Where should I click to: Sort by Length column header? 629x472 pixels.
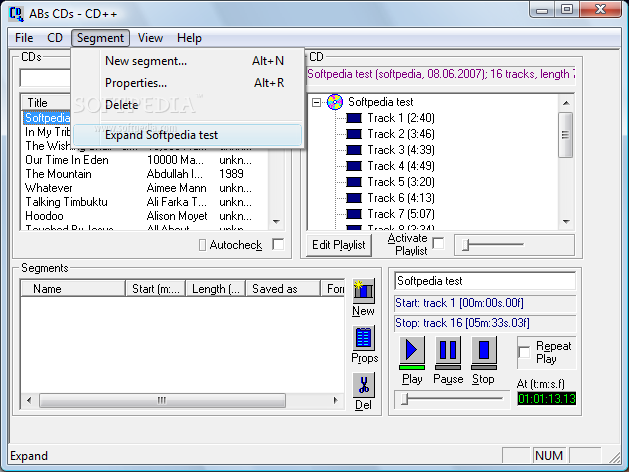coord(216,289)
